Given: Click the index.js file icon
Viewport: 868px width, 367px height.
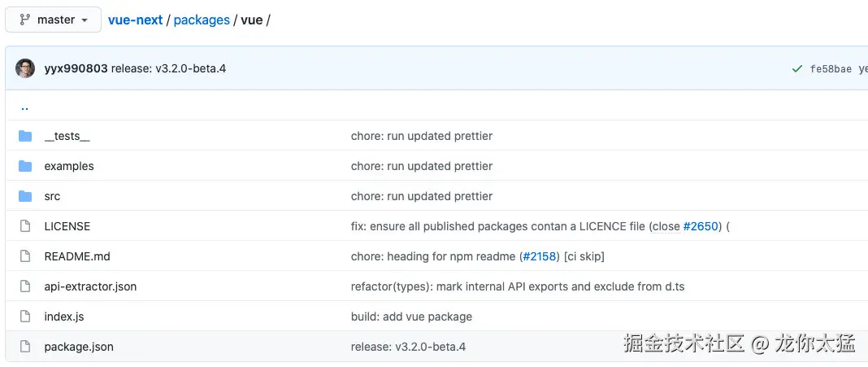Looking at the screenshot, I should (x=25, y=317).
